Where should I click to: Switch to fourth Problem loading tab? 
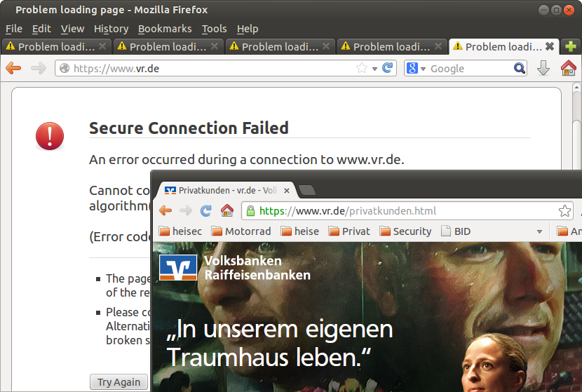(x=391, y=46)
